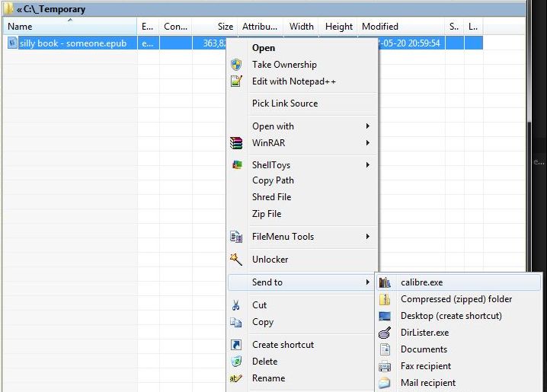Click the Documents page icon

[385, 349]
